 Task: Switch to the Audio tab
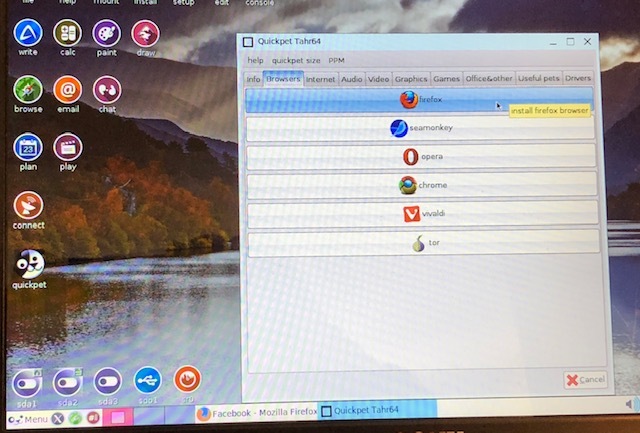(x=351, y=79)
